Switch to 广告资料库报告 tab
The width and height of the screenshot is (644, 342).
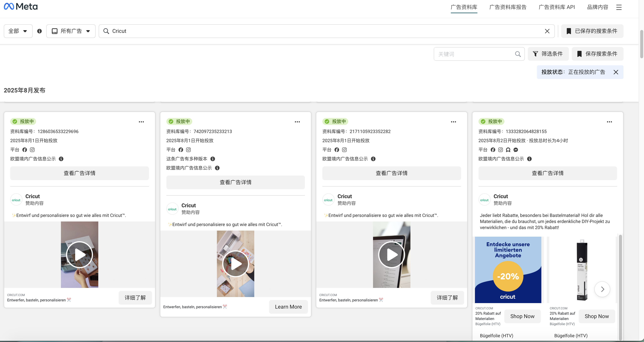(x=508, y=7)
